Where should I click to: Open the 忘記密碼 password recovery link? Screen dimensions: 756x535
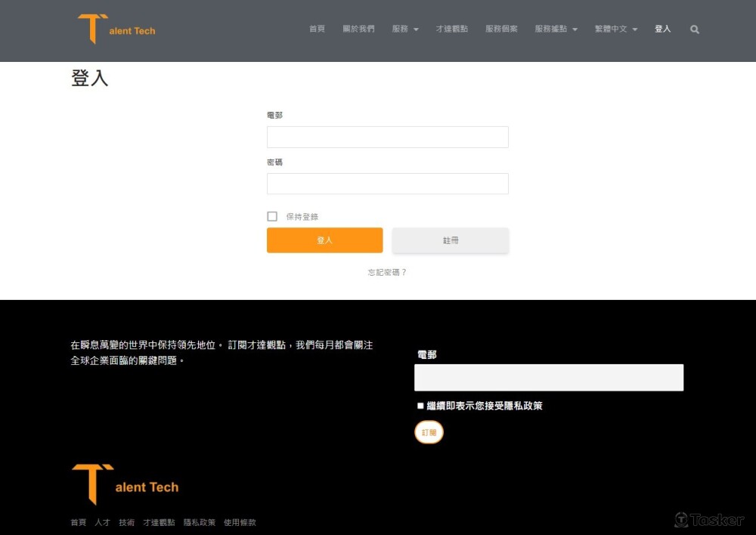point(386,272)
